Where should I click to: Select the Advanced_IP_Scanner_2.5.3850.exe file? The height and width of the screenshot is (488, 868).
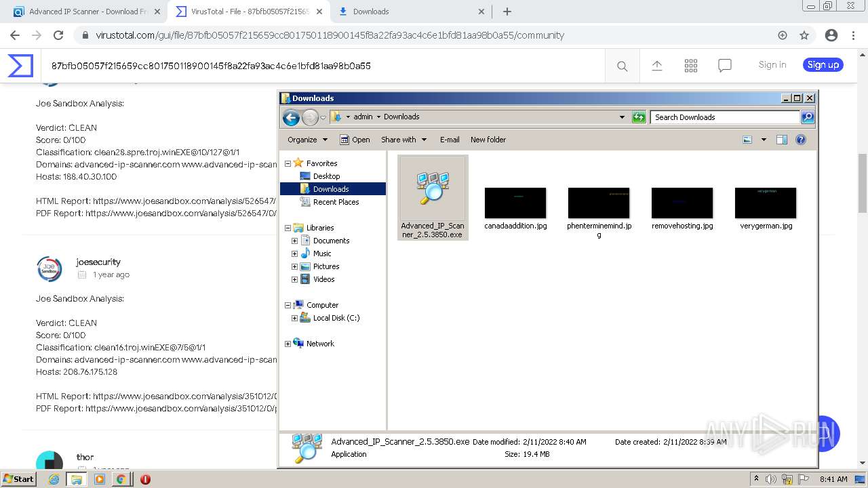pyautogui.click(x=433, y=198)
